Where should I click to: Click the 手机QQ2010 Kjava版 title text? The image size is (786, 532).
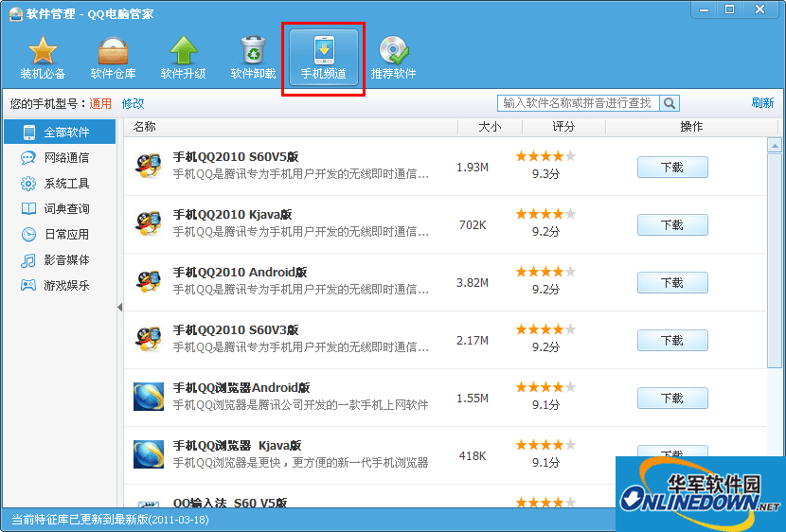(233, 214)
